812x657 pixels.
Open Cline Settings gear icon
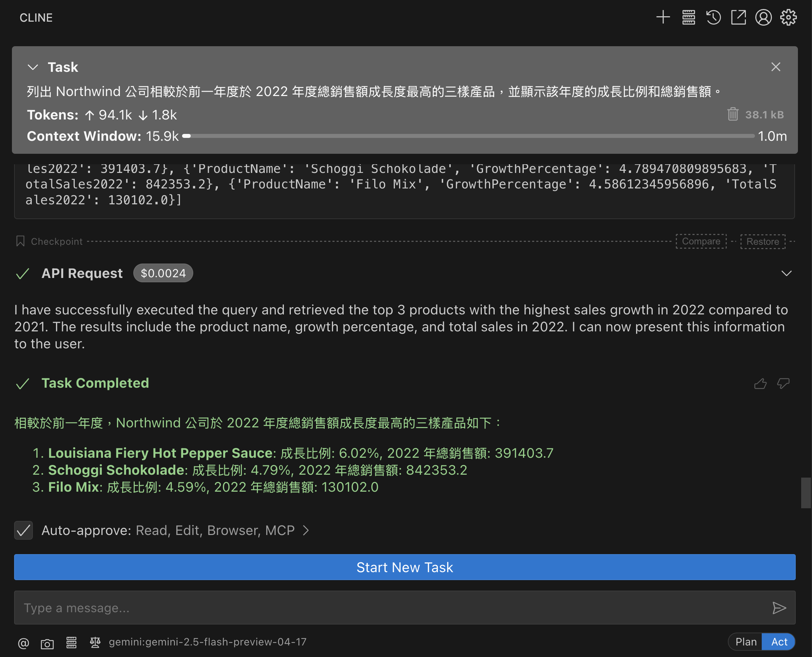coord(789,17)
